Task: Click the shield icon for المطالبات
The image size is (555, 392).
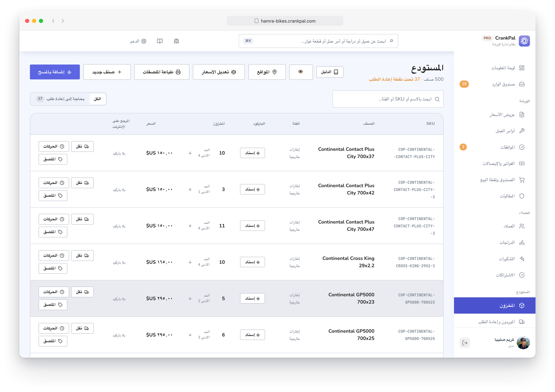Action: pyautogui.click(x=522, y=196)
